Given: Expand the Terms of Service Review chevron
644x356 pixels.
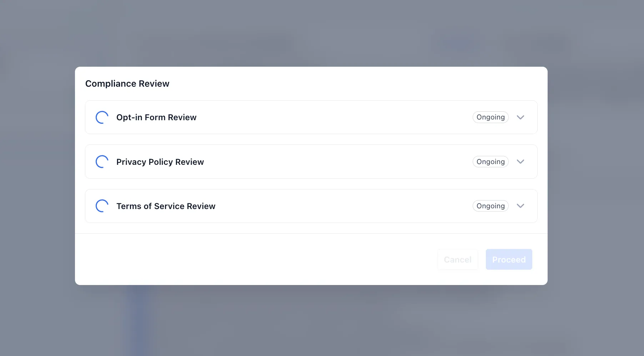Looking at the screenshot, I should tap(520, 206).
